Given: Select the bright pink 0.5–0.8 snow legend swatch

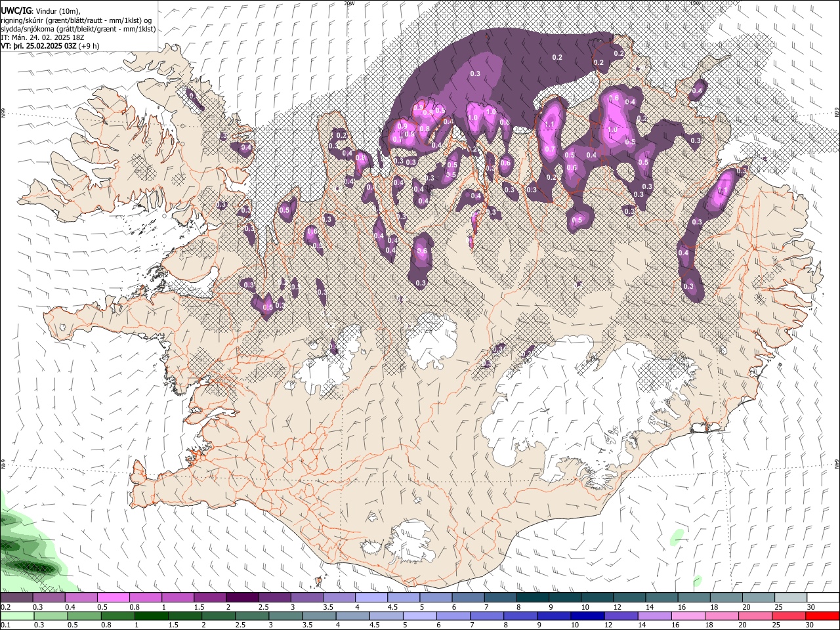Looking at the screenshot, I should point(113,597).
